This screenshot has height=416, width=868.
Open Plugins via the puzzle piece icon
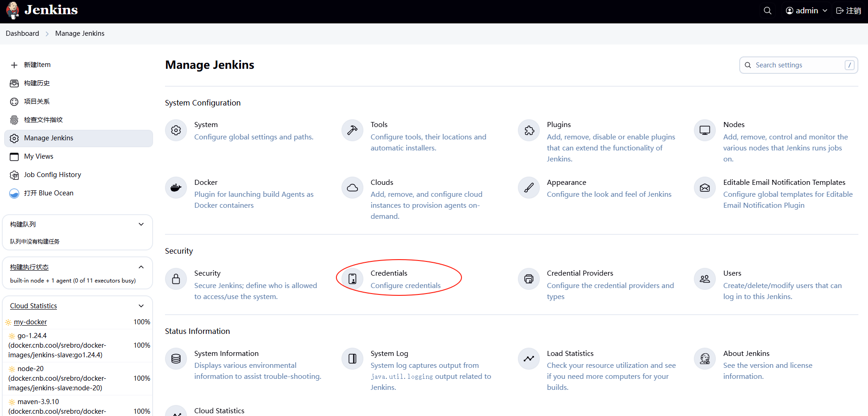[x=529, y=130]
